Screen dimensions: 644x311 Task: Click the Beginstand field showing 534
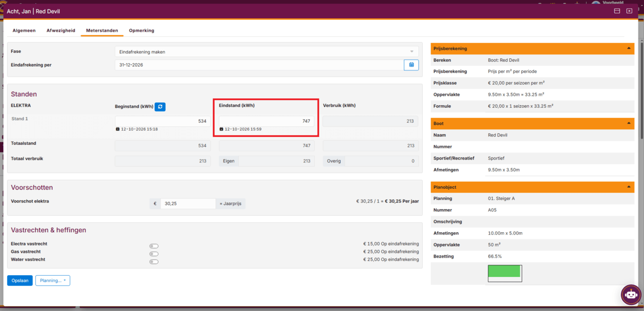(162, 121)
